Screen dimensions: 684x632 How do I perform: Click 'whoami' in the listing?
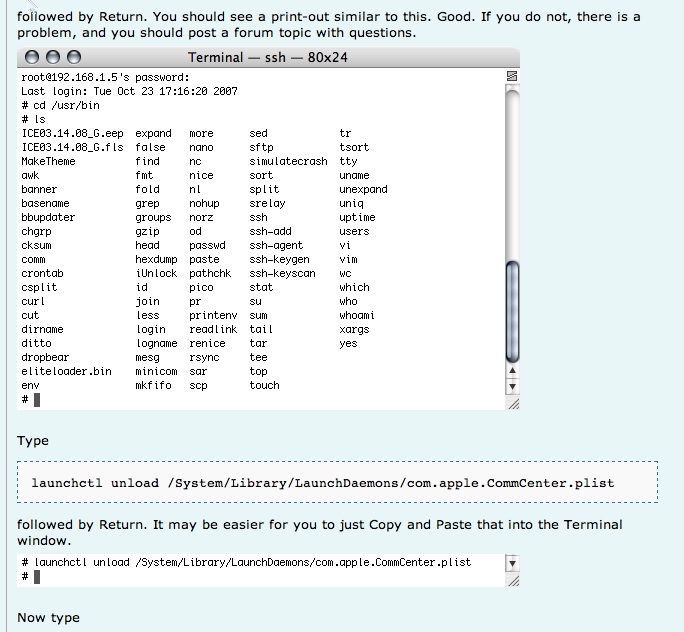pos(357,315)
